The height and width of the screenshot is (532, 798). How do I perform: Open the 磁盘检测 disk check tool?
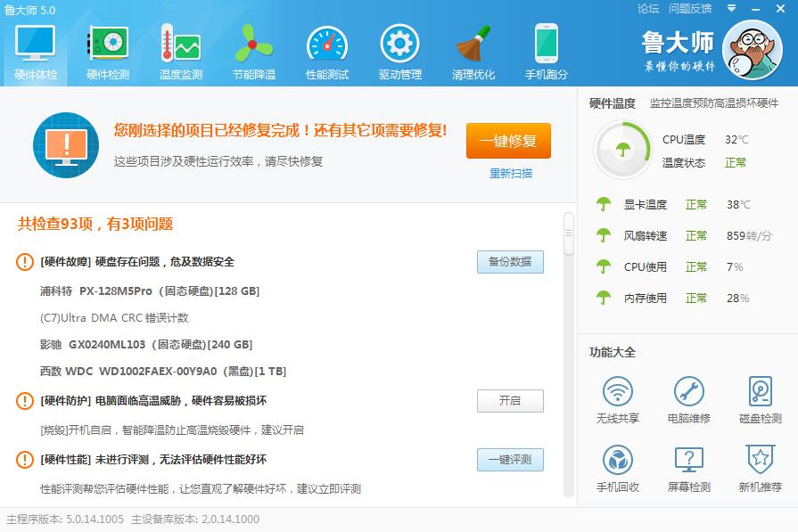tap(760, 399)
